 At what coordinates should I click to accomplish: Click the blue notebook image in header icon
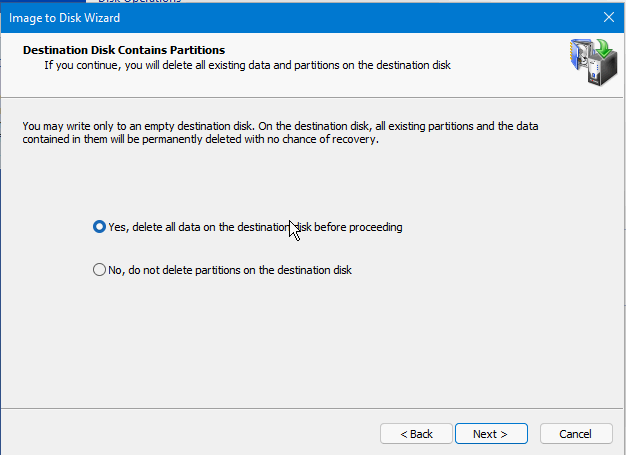[577, 56]
